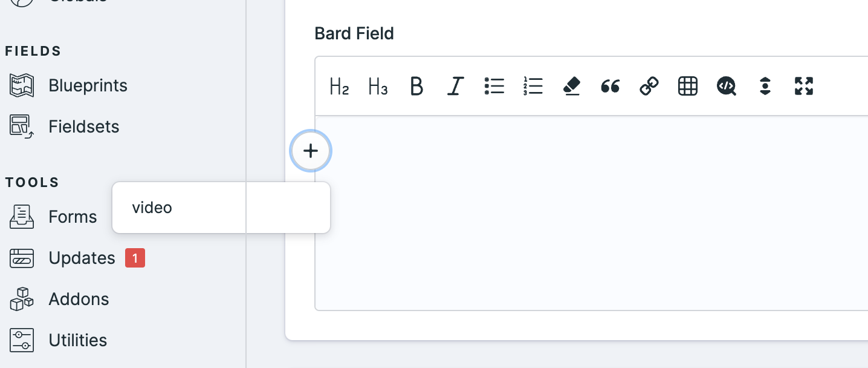Toggle italic text formatting
The width and height of the screenshot is (868, 368).
[455, 87]
